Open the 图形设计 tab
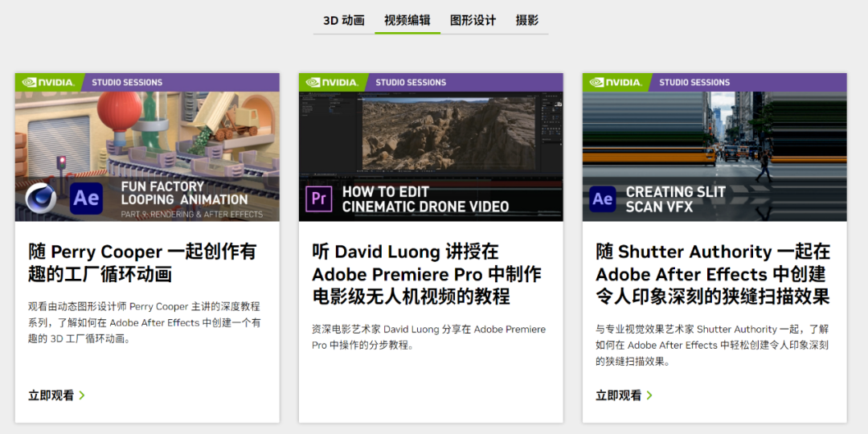 473,20
